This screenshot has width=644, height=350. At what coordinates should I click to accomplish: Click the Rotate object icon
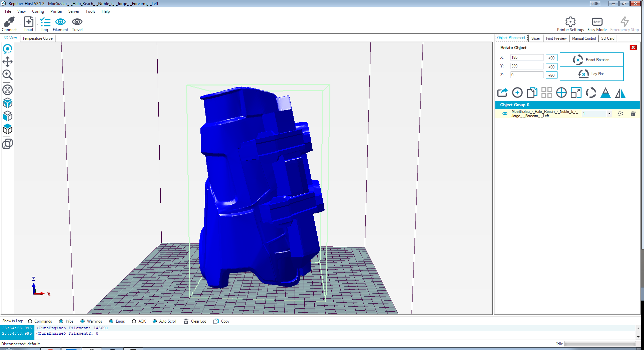(591, 93)
